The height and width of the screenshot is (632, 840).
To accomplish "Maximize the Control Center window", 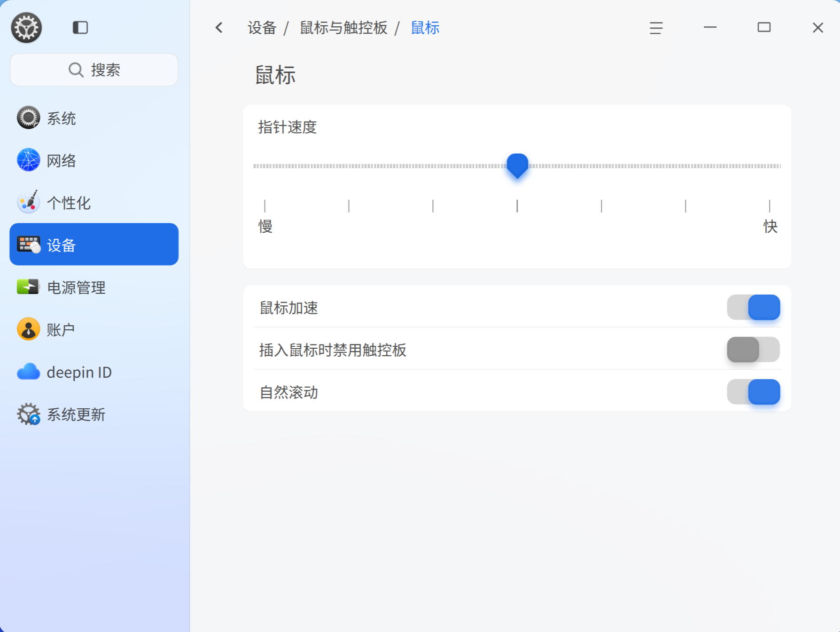I will (764, 27).
